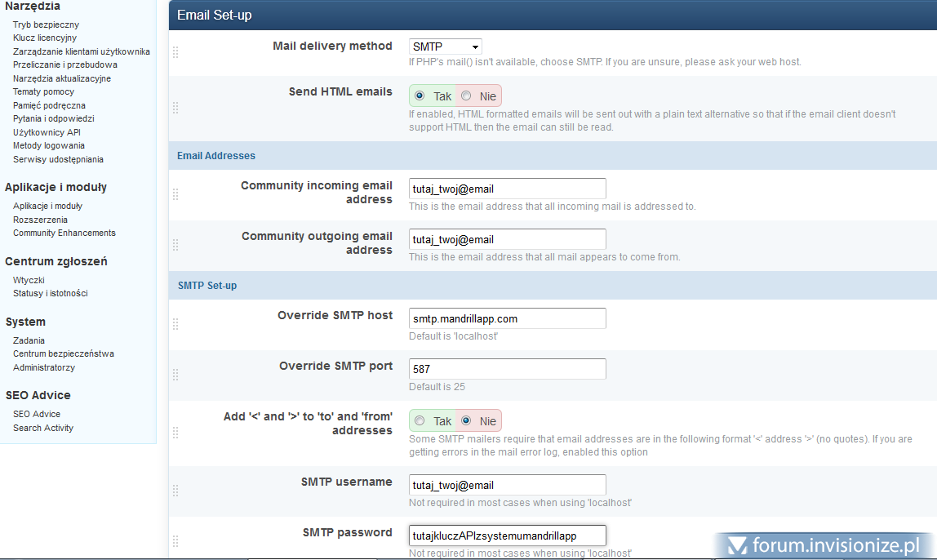Open 'Centrum bezpieczeństwa' link

64,353
